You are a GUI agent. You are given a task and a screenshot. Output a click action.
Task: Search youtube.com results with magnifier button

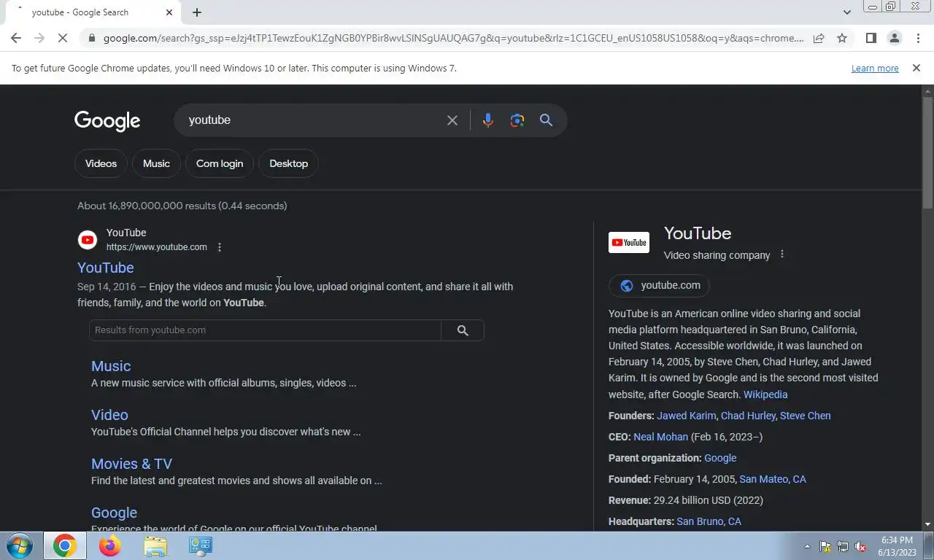pyautogui.click(x=463, y=330)
